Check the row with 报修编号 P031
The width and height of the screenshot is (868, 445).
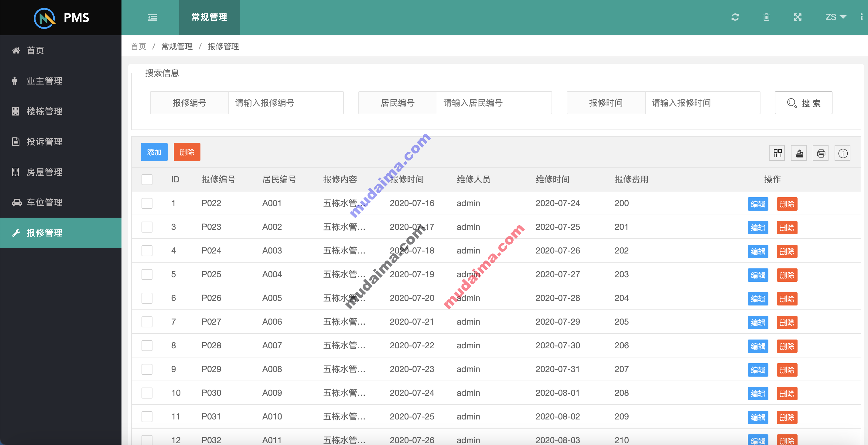(x=147, y=417)
